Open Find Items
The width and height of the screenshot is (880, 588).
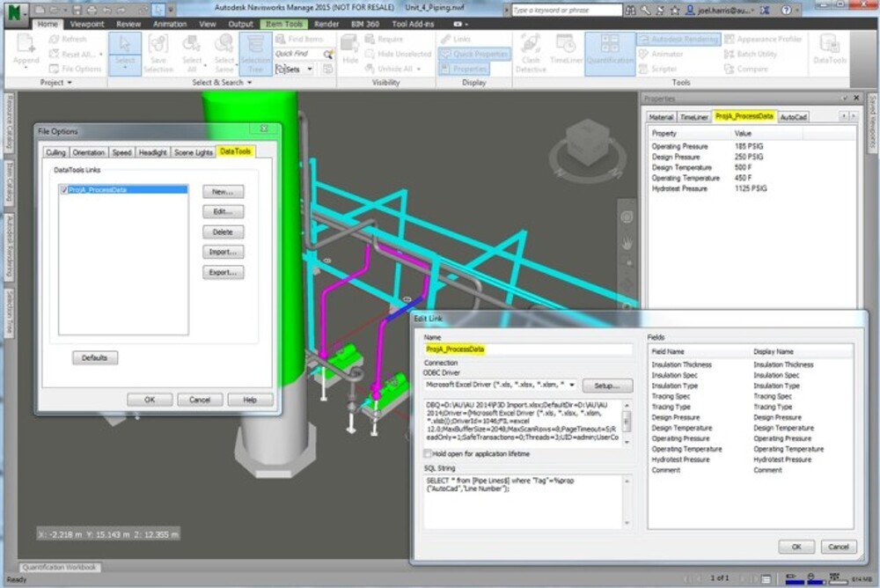click(x=300, y=39)
